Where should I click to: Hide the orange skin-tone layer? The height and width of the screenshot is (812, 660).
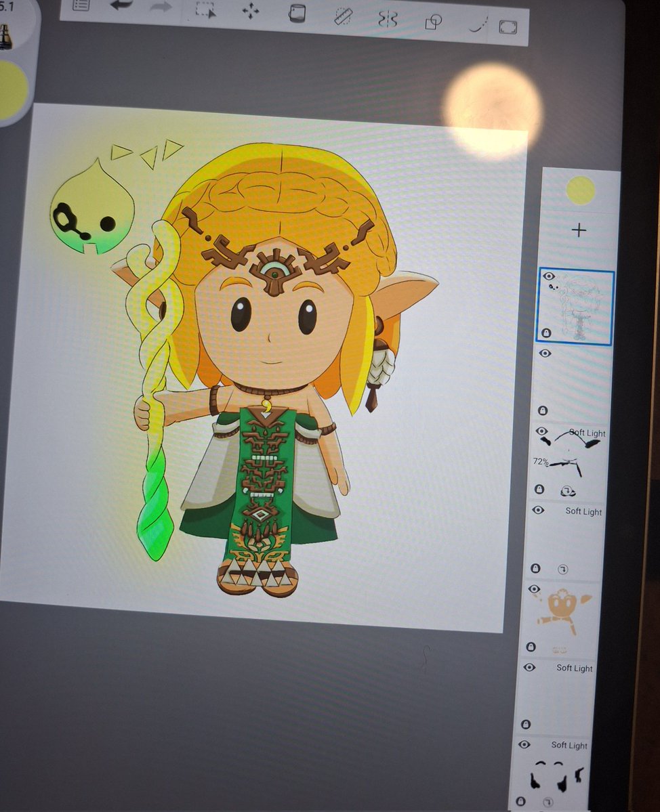[x=534, y=589]
